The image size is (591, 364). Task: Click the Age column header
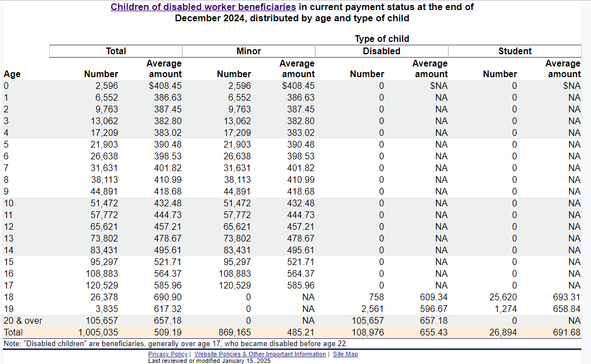(12, 74)
